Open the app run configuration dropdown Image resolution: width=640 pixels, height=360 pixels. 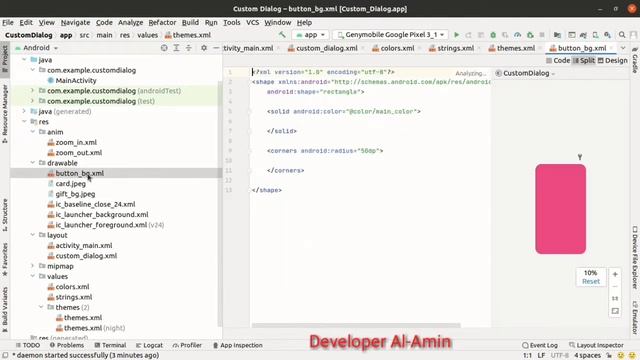(x=311, y=35)
